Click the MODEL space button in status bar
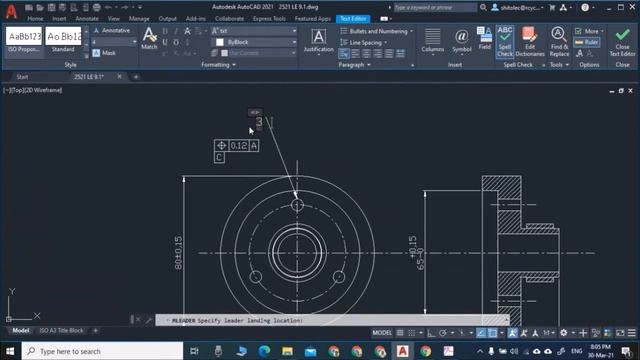Image resolution: width=640 pixels, height=360 pixels. tap(382, 333)
